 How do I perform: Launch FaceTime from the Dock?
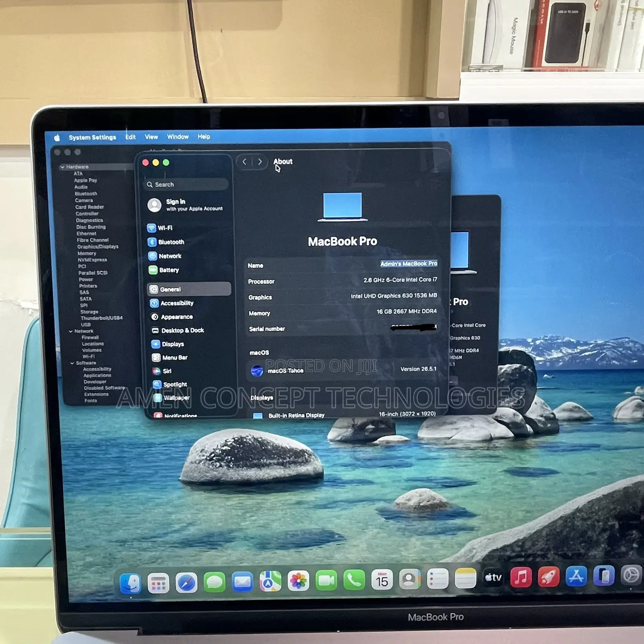pyautogui.click(x=326, y=580)
